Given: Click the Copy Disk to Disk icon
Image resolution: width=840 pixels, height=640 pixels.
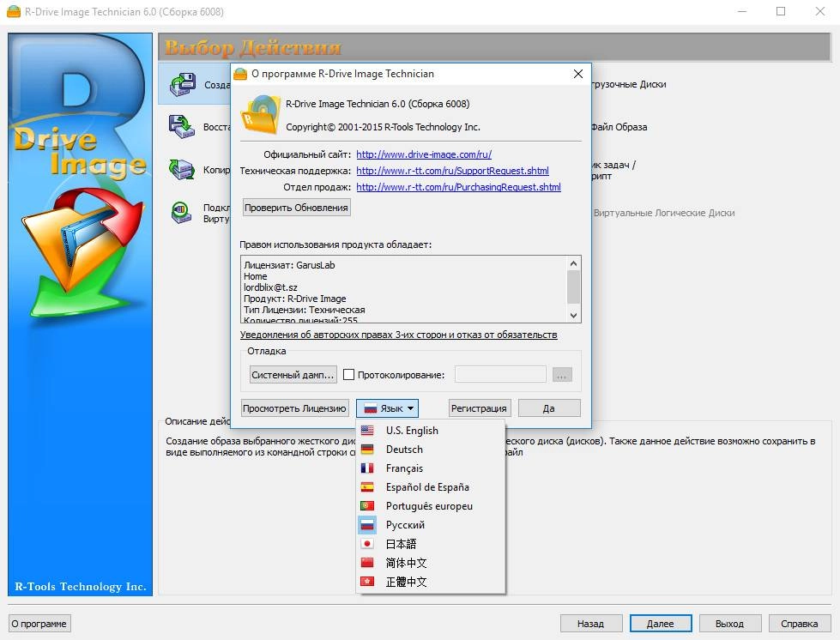Looking at the screenshot, I should tap(182, 169).
